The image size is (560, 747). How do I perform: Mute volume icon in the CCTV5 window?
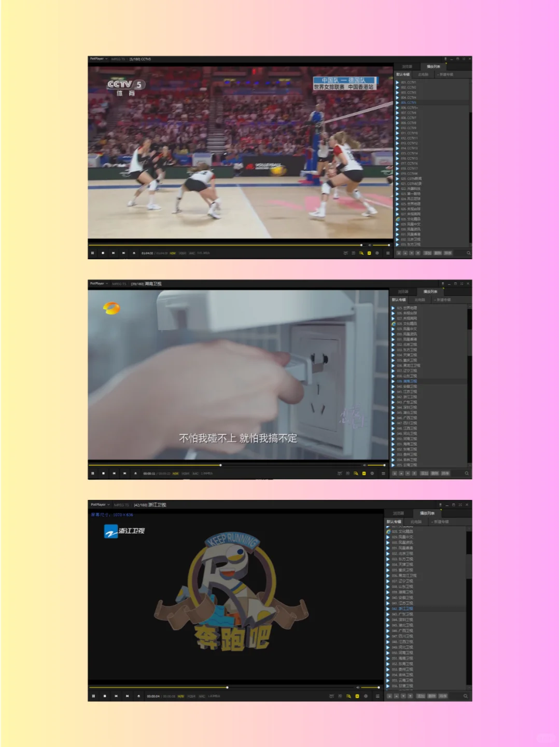(x=369, y=245)
